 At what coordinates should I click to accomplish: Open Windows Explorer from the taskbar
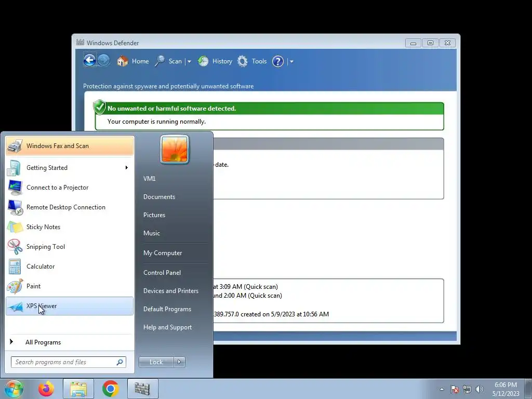pyautogui.click(x=78, y=389)
